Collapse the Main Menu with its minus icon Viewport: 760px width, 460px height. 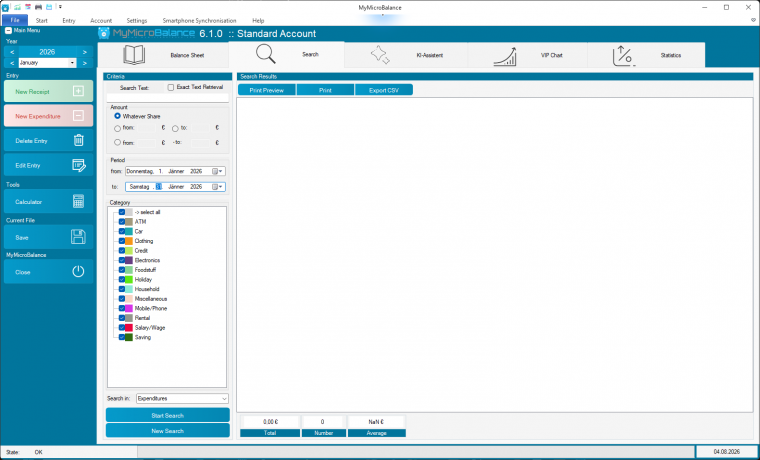[x=8, y=31]
